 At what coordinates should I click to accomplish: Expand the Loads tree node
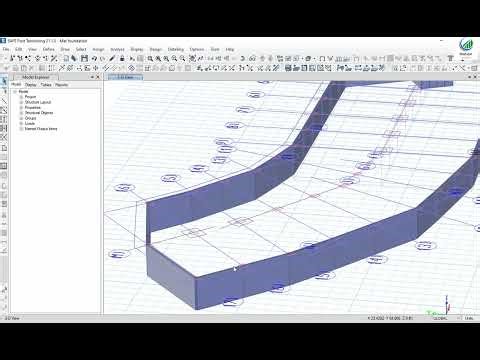coord(21,123)
